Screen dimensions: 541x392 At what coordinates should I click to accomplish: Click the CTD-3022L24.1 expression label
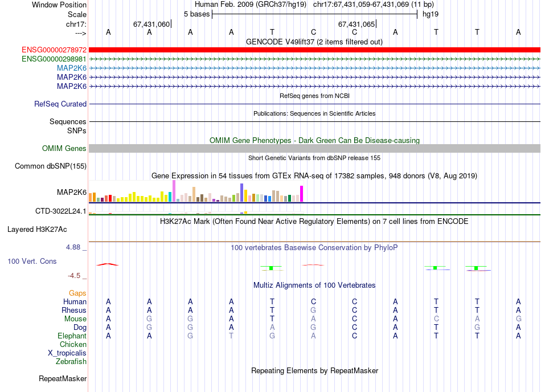click(x=61, y=211)
